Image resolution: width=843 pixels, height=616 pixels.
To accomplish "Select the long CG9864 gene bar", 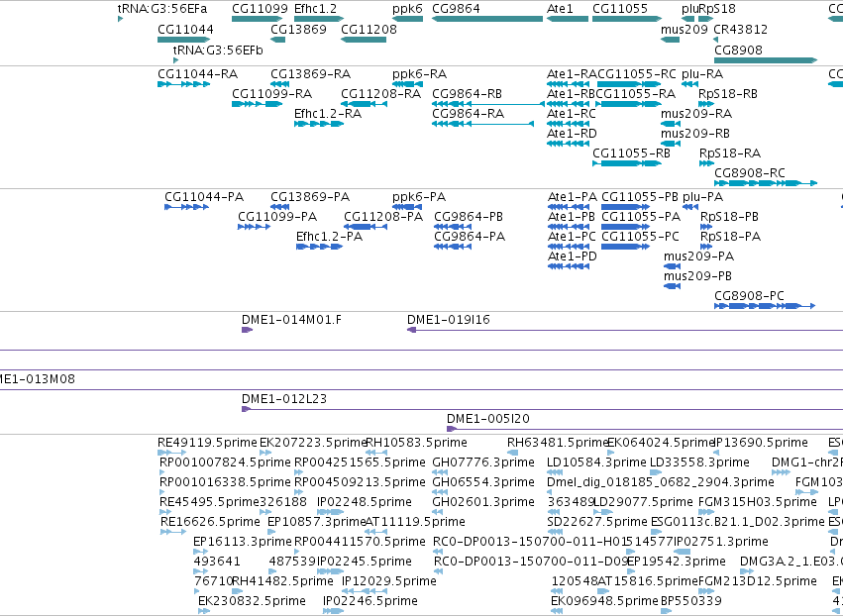I will pos(487,19).
